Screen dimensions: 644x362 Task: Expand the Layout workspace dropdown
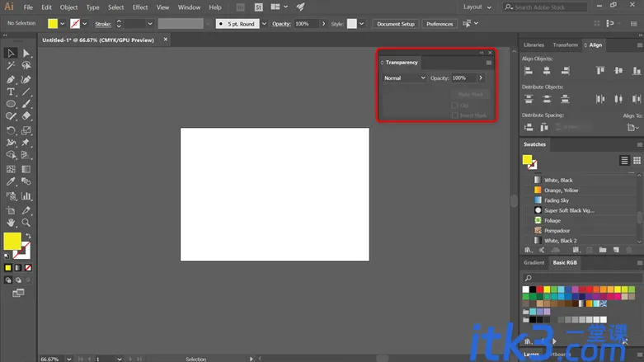tap(477, 7)
